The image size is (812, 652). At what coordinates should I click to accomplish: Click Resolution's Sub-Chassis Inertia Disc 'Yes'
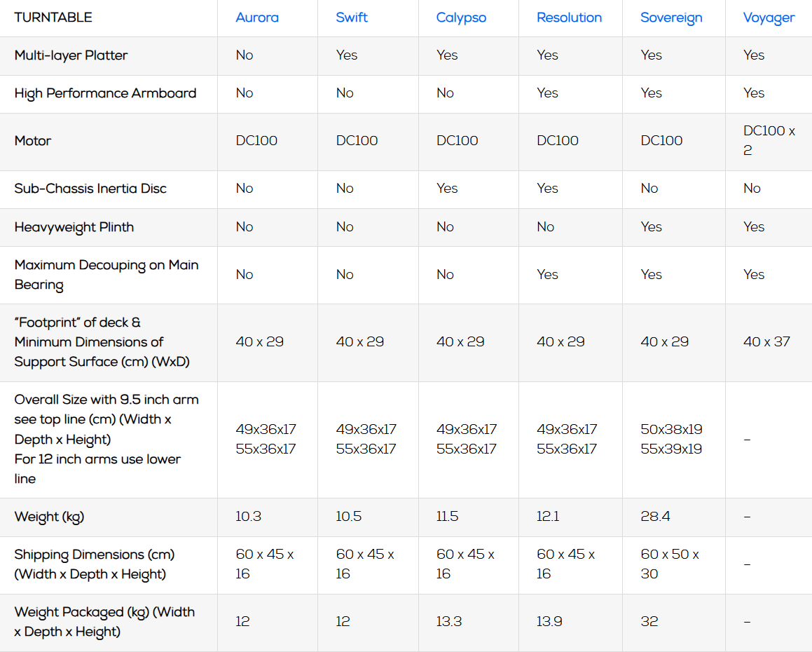pyautogui.click(x=547, y=189)
